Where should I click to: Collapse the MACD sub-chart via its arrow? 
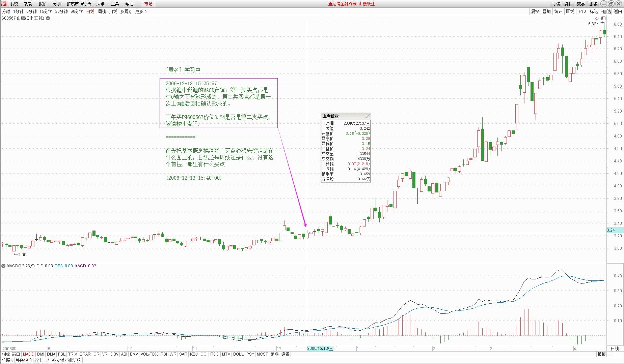pyautogui.click(x=4, y=266)
